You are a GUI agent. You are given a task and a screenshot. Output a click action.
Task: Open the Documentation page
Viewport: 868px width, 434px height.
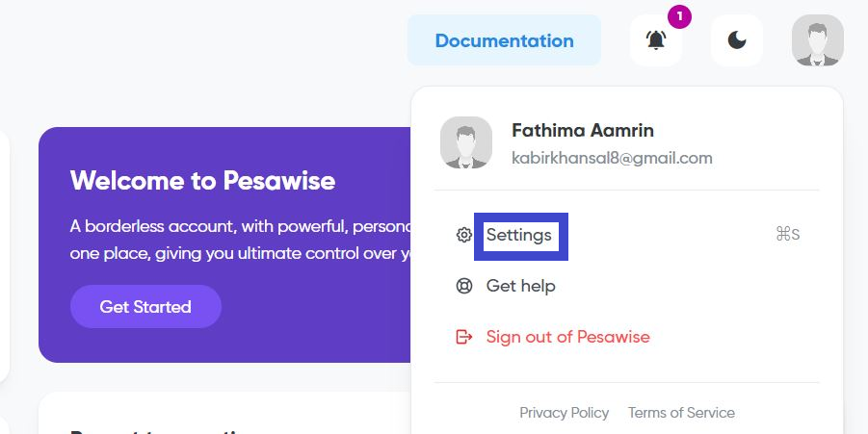click(504, 40)
